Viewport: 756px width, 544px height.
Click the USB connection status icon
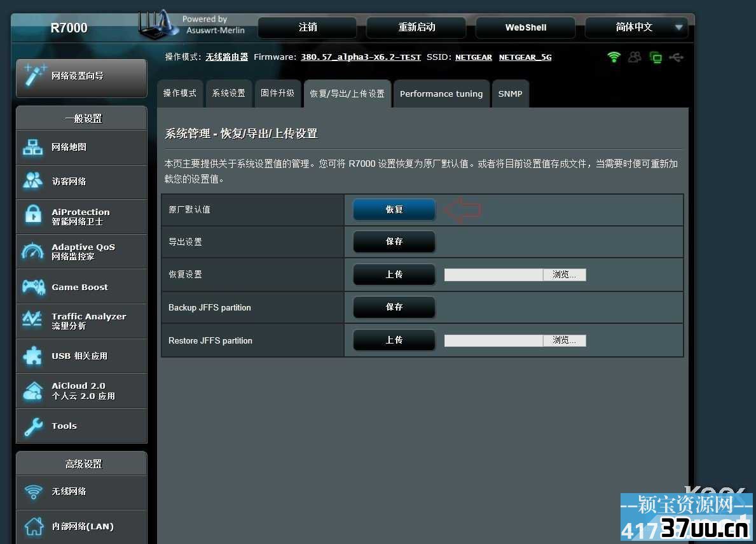tap(677, 57)
